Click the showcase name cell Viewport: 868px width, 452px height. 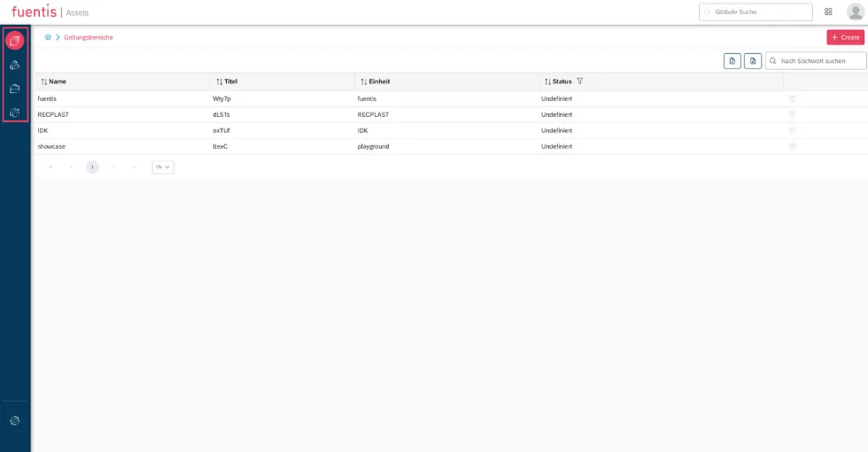click(x=51, y=146)
